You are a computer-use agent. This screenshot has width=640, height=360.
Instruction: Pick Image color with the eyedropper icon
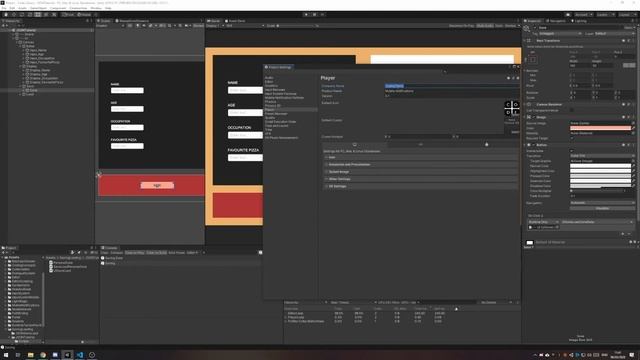[x=633, y=128]
